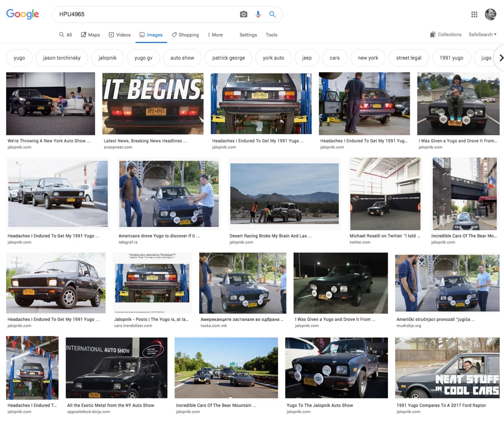The image size is (504, 421).
Task: Open 'Michael Roselli on Twitter' result link
Action: [385, 236]
